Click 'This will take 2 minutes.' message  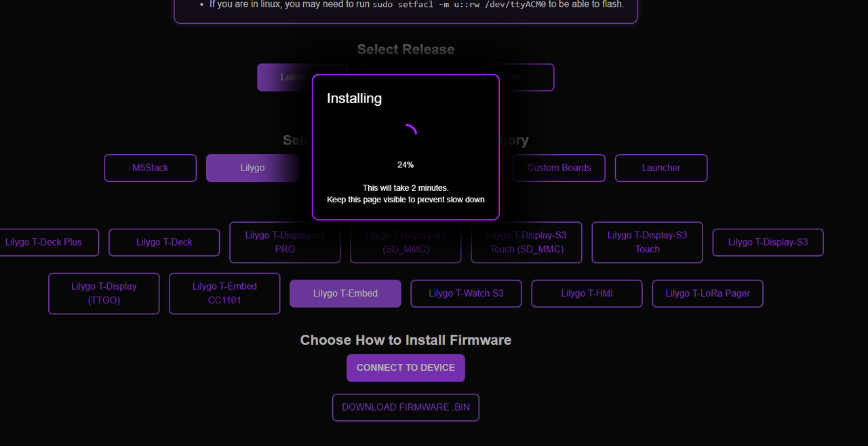406,188
